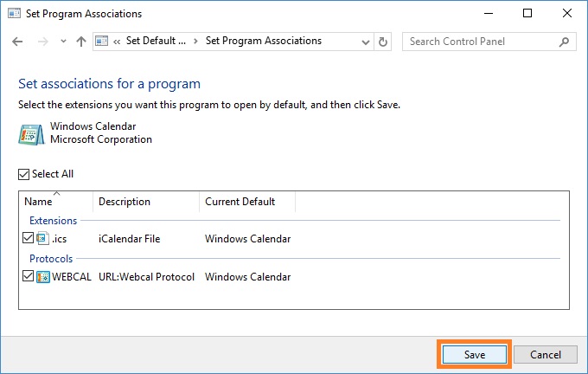
Task: Click the Windows Calendar program icon
Action: tap(31, 134)
